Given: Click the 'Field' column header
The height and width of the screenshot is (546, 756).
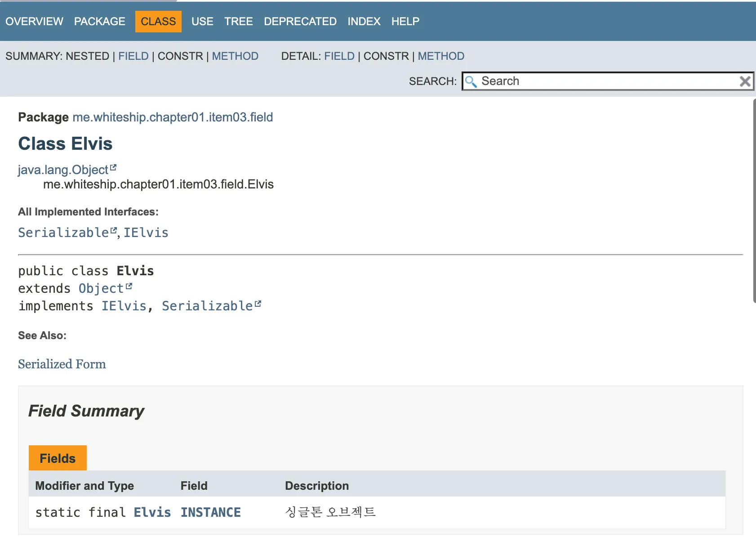Looking at the screenshot, I should (x=194, y=486).
